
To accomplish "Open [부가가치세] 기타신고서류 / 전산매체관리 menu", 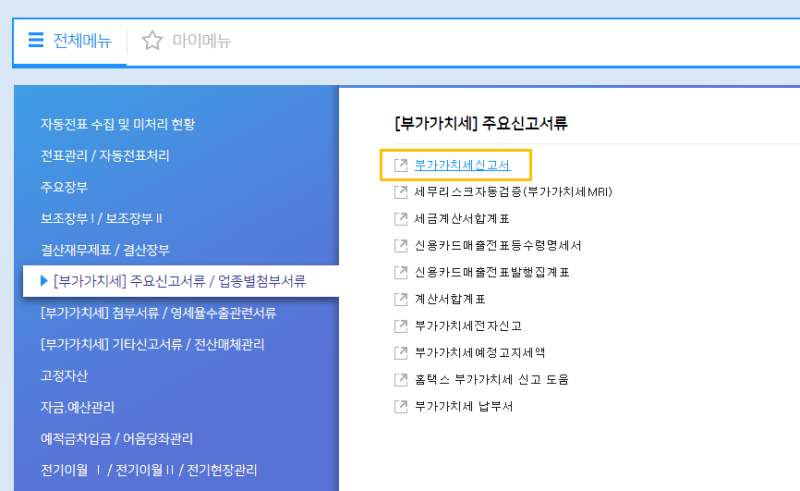I will (x=152, y=345).
